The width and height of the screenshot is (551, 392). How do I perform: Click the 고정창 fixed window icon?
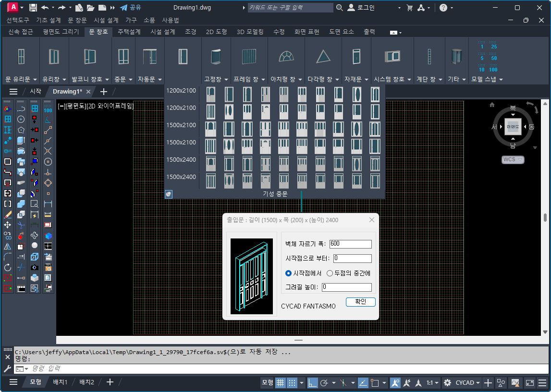click(x=216, y=56)
